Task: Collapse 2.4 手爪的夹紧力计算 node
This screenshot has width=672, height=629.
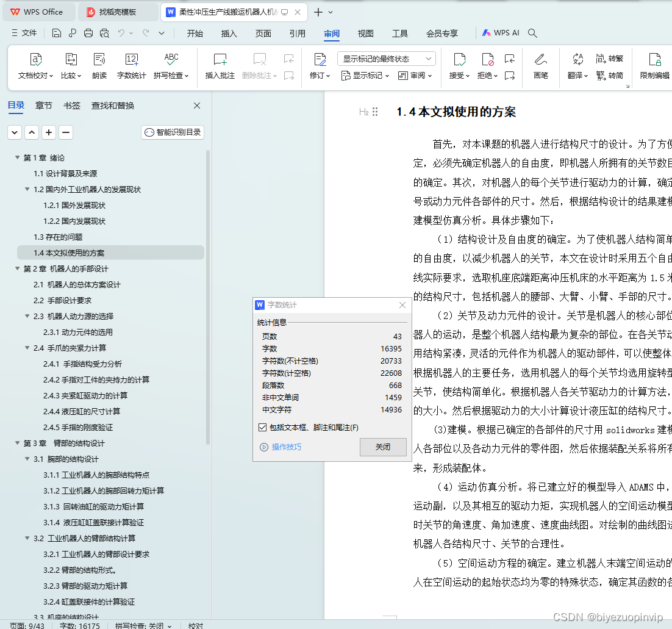Action: click(x=27, y=348)
